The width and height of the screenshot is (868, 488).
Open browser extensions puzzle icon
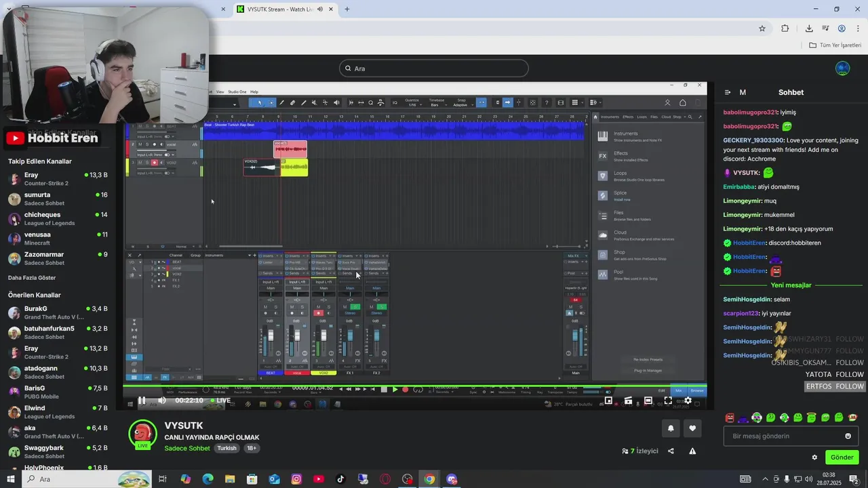click(x=785, y=28)
